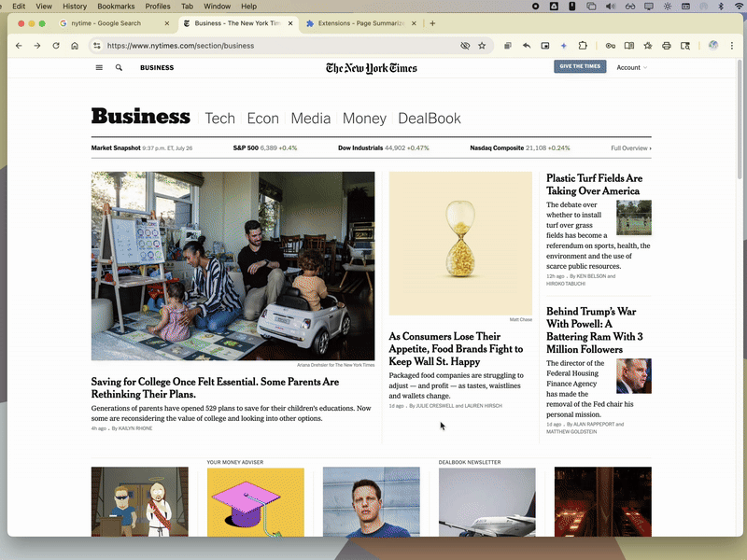Open the Chrome three-dot menu
This screenshot has height=560, width=747.
pyautogui.click(x=732, y=46)
